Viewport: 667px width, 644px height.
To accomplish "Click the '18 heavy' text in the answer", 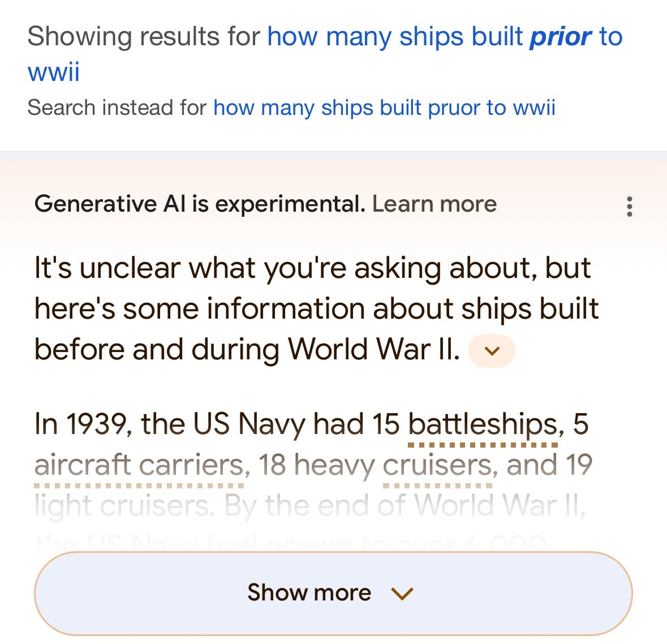I will coord(316,465).
